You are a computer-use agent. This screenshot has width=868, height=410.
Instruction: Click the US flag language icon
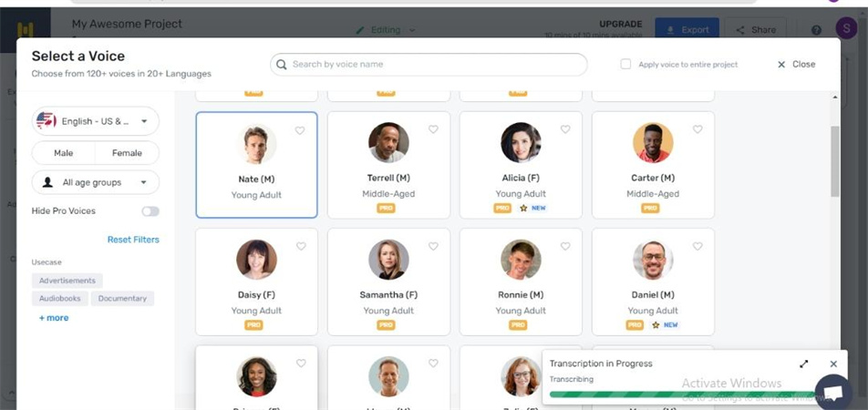[x=46, y=120]
